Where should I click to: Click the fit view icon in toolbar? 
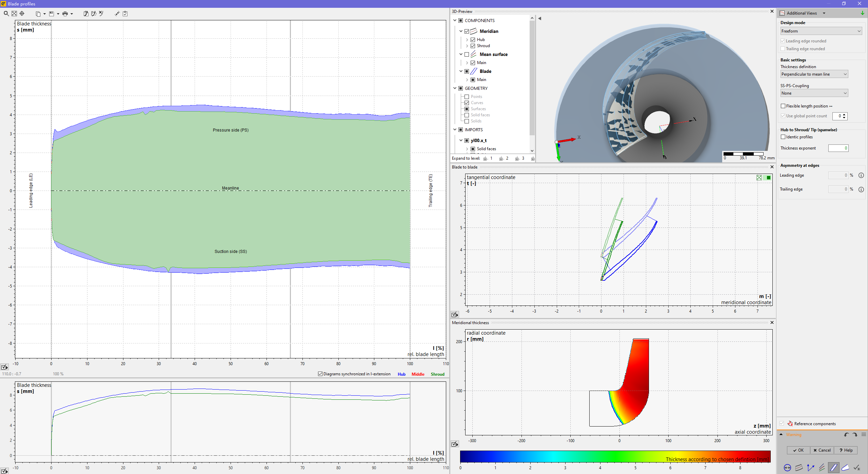click(x=14, y=14)
